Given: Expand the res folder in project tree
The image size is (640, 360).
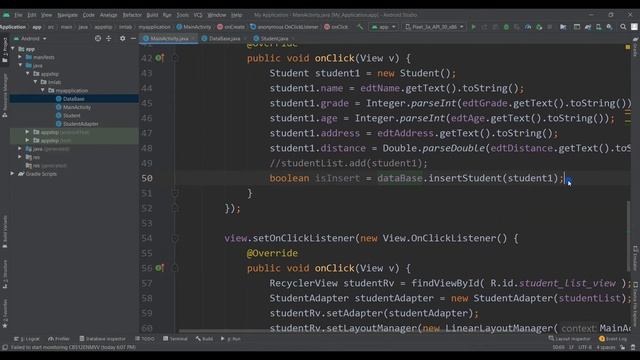Looking at the screenshot, I should (20, 157).
